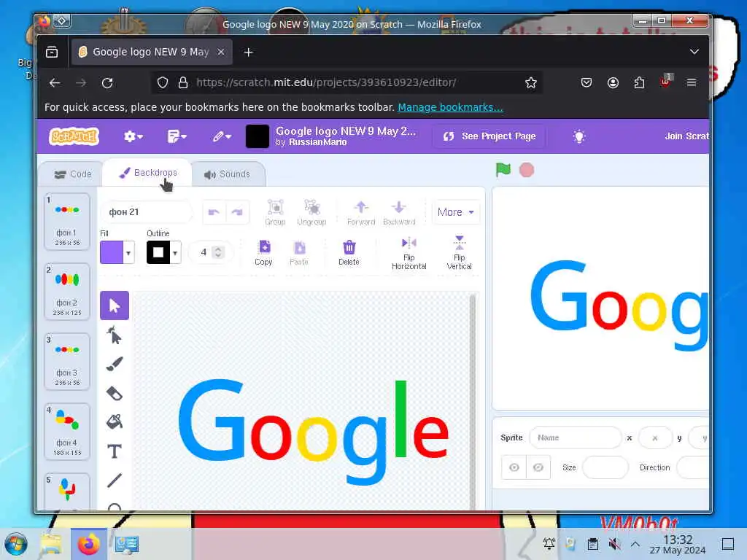Expand the More tools dropdown
Image resolution: width=747 pixels, height=560 pixels.
click(455, 212)
